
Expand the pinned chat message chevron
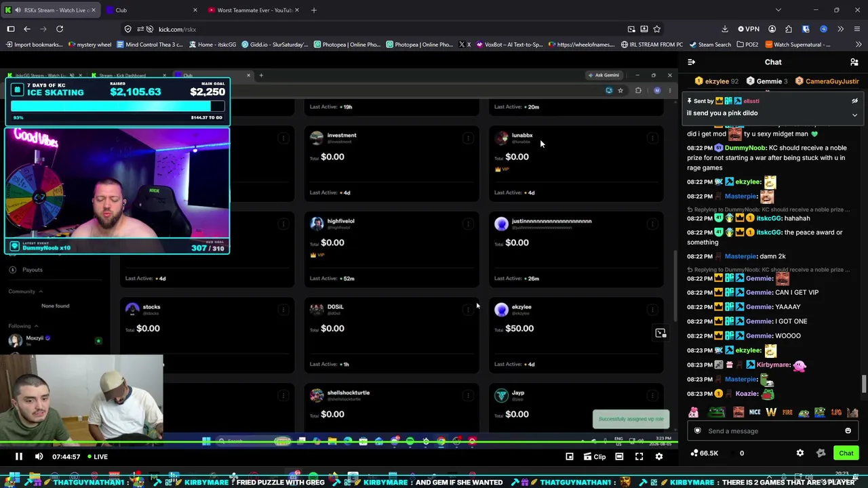tap(854, 115)
